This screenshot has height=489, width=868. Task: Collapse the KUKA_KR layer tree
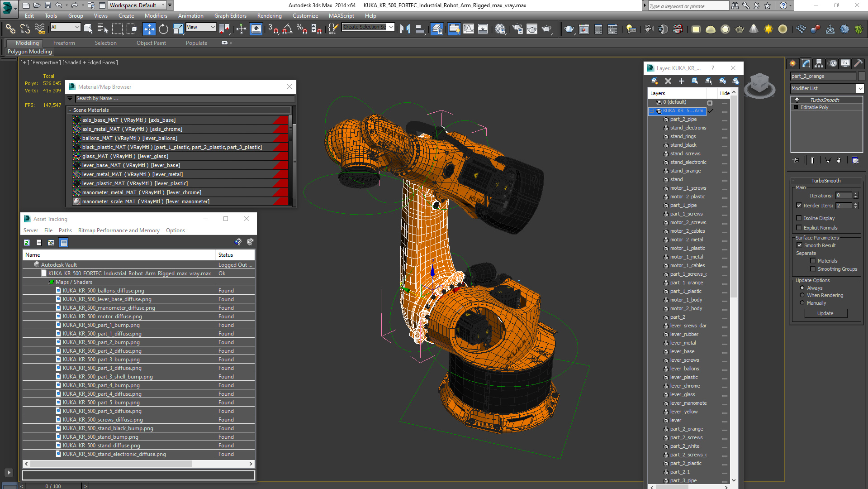click(652, 110)
